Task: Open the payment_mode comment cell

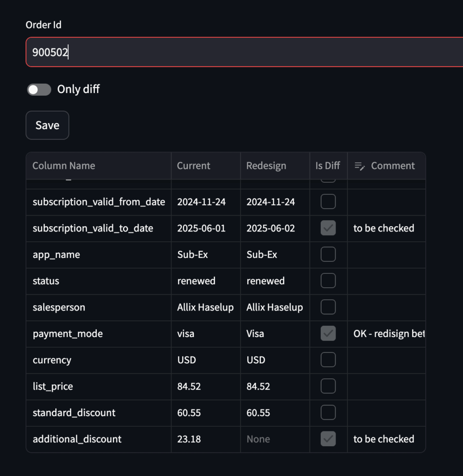Action: [x=386, y=334]
